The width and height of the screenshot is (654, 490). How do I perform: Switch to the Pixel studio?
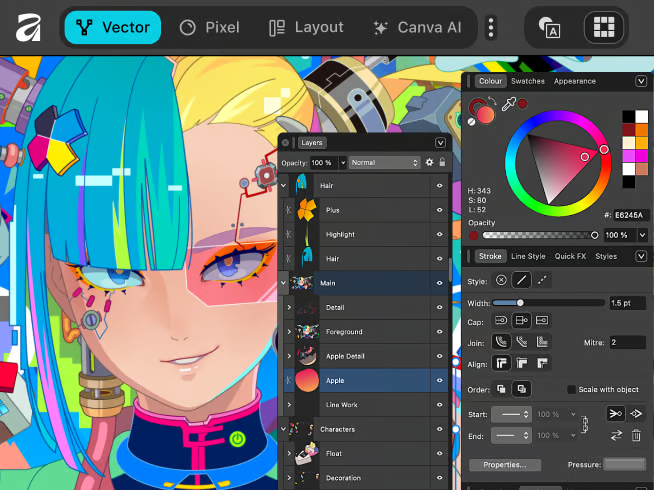pyautogui.click(x=209, y=27)
